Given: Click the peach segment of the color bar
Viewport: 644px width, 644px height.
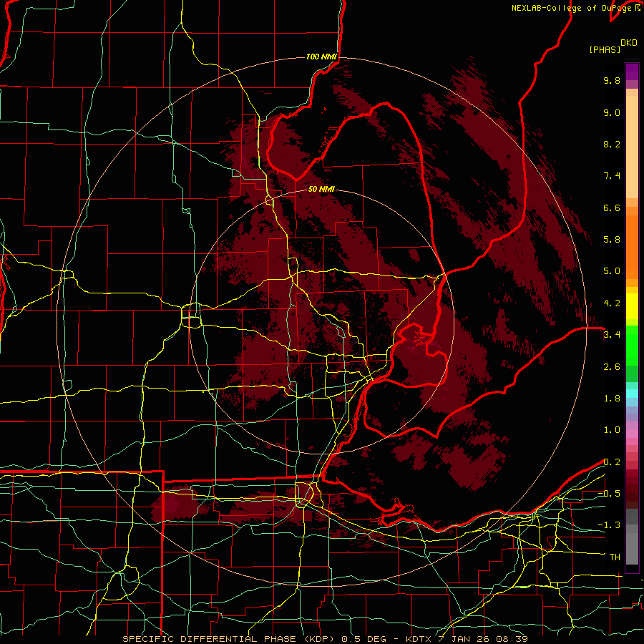Looking at the screenshot, I should point(632,147).
